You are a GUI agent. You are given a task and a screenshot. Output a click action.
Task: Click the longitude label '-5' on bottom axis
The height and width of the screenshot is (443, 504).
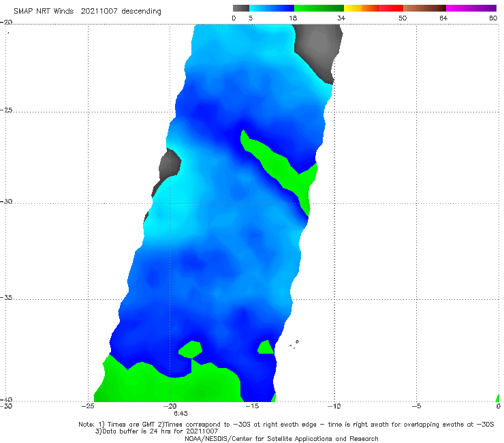click(416, 406)
